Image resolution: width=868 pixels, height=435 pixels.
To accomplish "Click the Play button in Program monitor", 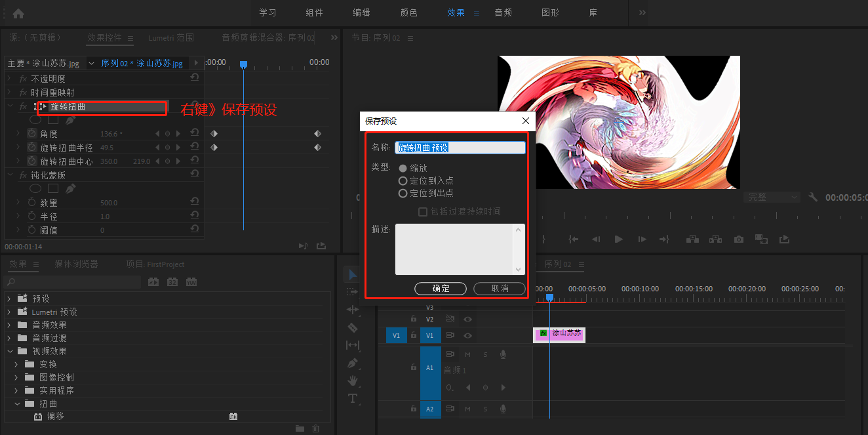I will point(618,239).
